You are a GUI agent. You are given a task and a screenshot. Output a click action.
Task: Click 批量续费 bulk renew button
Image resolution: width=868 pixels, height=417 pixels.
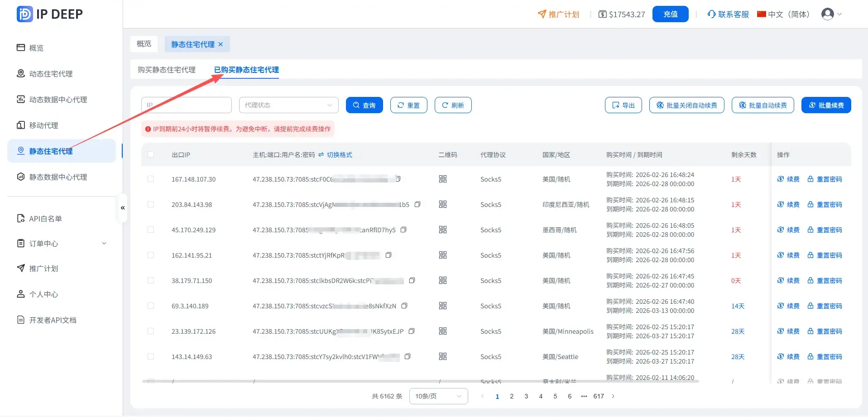[x=826, y=105]
